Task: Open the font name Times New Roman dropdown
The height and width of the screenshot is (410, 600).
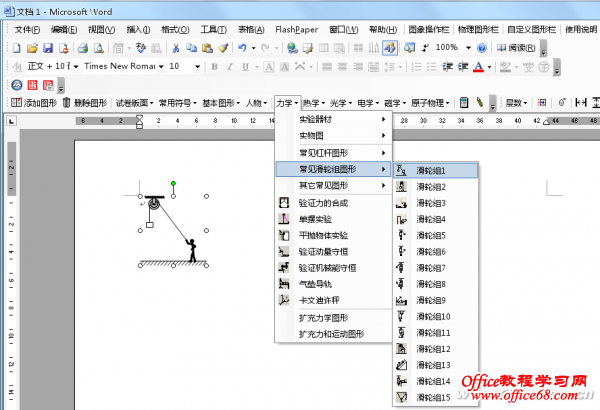Action: (161, 67)
